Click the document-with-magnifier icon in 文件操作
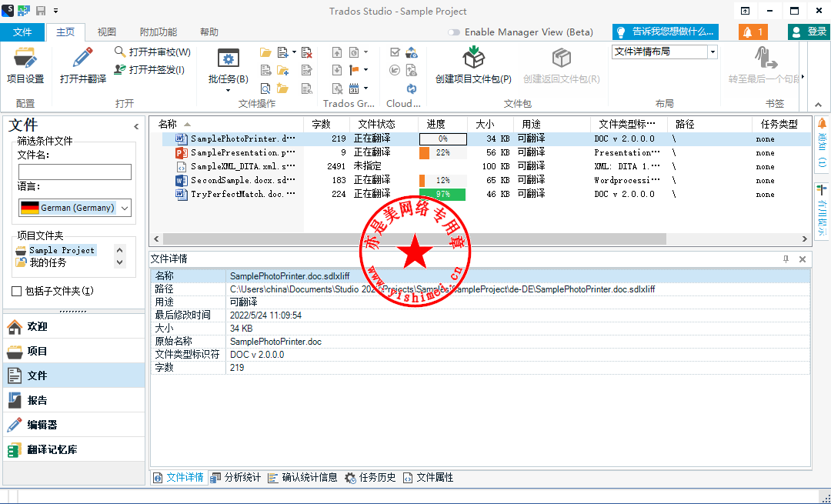Image resolution: width=831 pixels, height=504 pixels. pyautogui.click(x=265, y=88)
